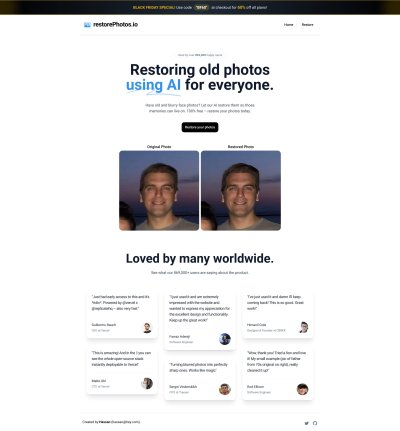This screenshot has height=431, width=400.
Task: Click avatar on 'I've just used it' testimonial
Action: pyautogui.click(x=303, y=327)
